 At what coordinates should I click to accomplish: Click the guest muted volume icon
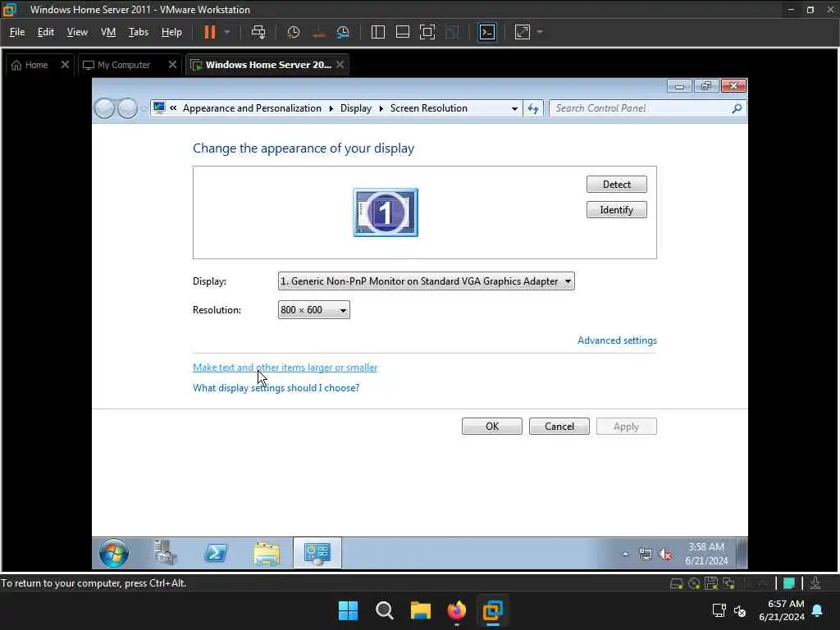tap(666, 554)
